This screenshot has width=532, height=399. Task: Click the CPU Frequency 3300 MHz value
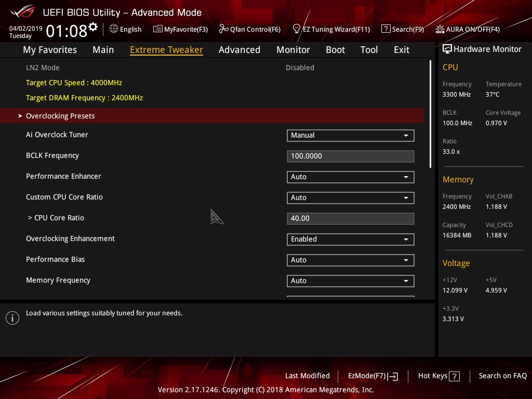(456, 95)
